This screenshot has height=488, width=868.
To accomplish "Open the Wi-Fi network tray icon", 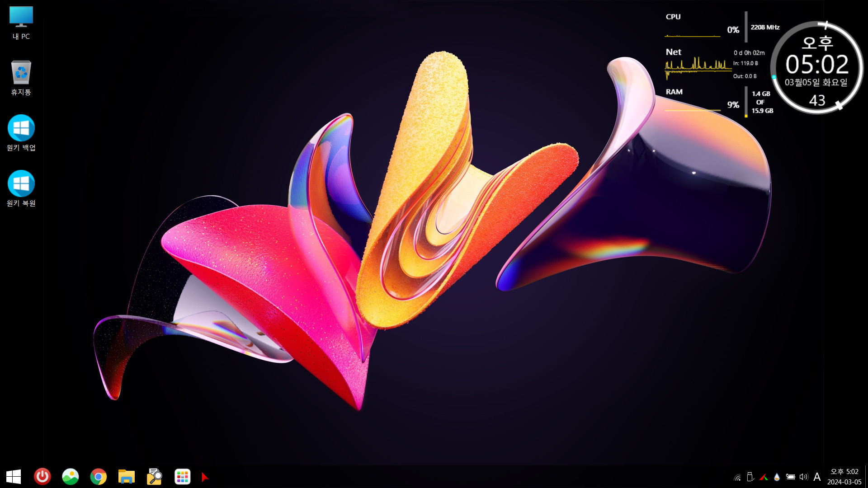I will tap(737, 477).
